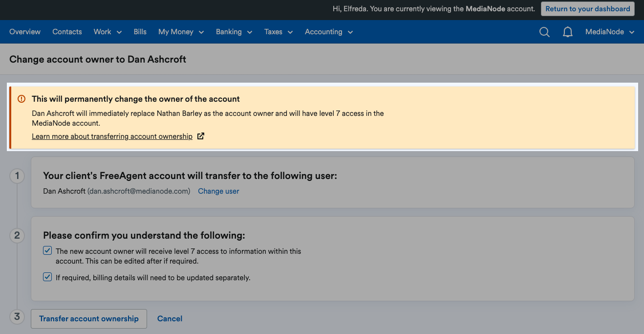Click the 'Dan Ashcroft will immediately replace' paragraph
The width and height of the screenshot is (644, 334).
pyautogui.click(x=208, y=118)
